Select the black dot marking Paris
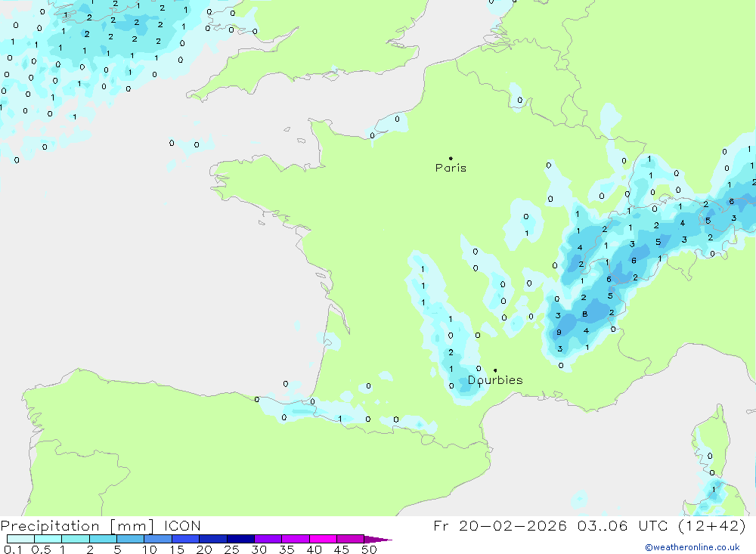756x554 pixels. pyautogui.click(x=451, y=158)
